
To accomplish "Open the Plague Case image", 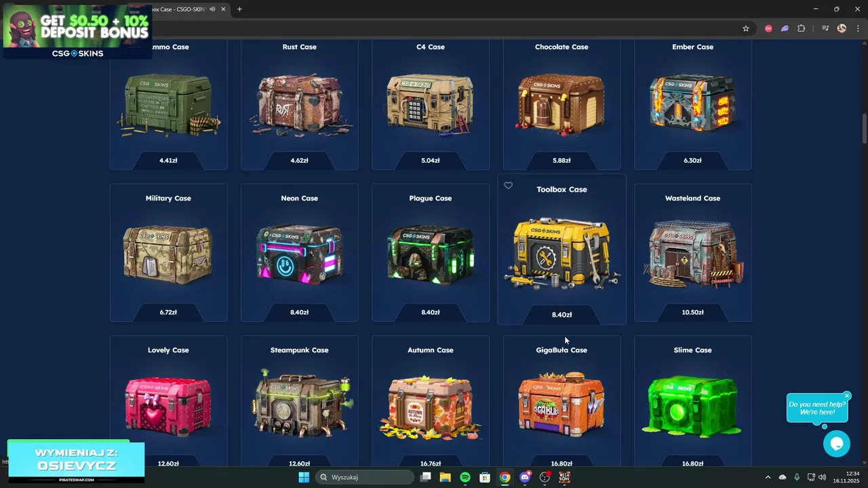I will (431, 254).
